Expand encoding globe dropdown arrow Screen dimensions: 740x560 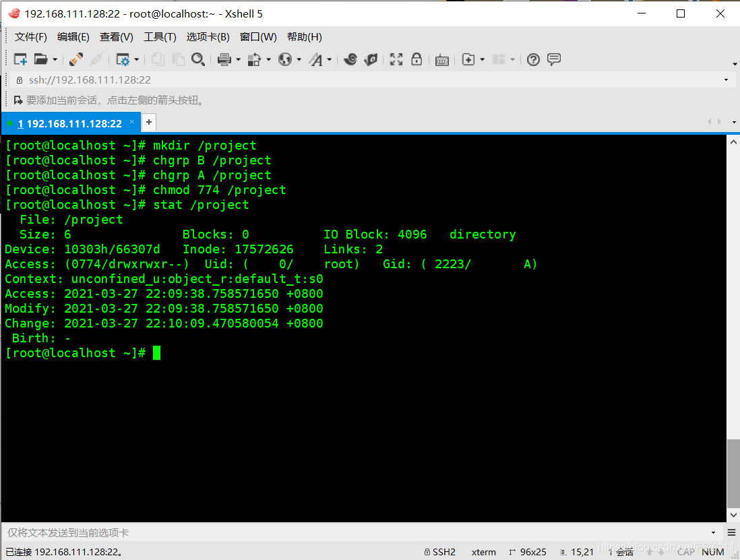tap(299, 59)
